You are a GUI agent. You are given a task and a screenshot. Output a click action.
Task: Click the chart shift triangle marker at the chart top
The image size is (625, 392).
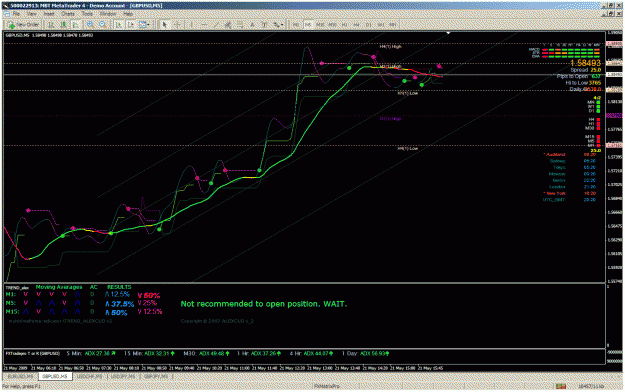coord(448,33)
